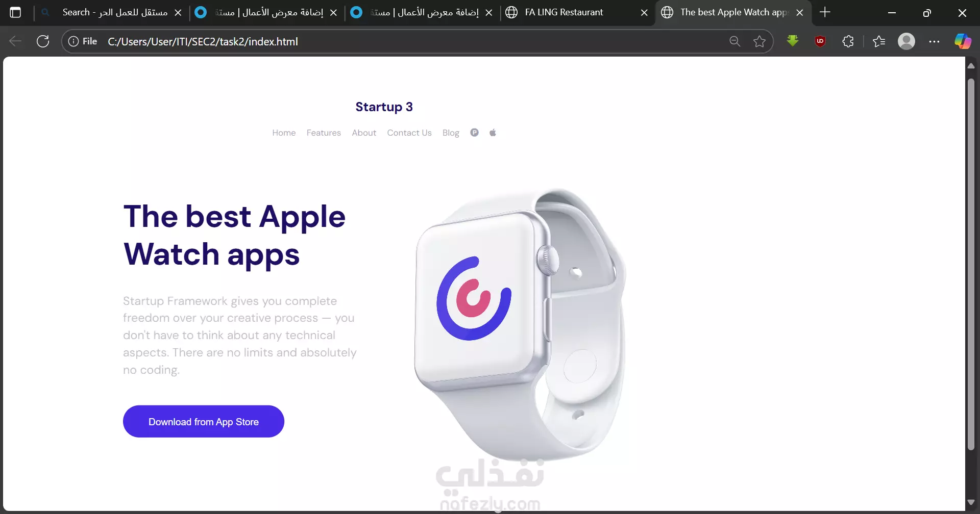Click the Product Hunt icon in navigation
980x514 pixels.
(475, 133)
